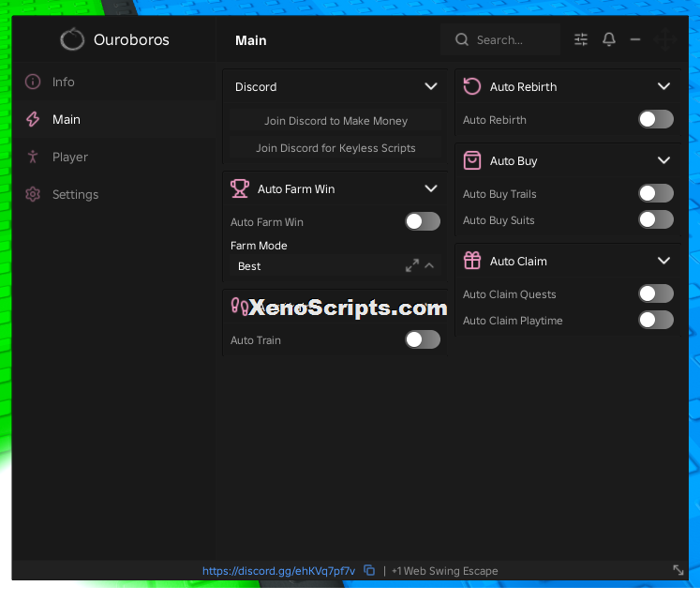Click the Auto Rebirth section title
Screen dimensions: 700x616
point(523,86)
